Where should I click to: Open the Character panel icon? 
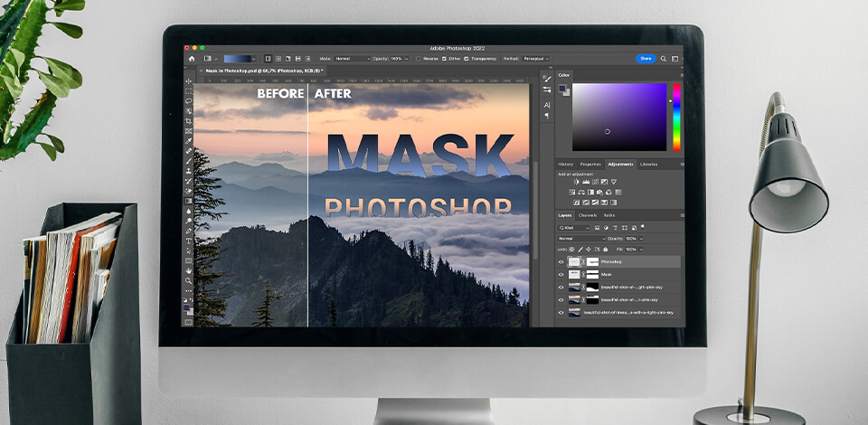click(x=547, y=105)
